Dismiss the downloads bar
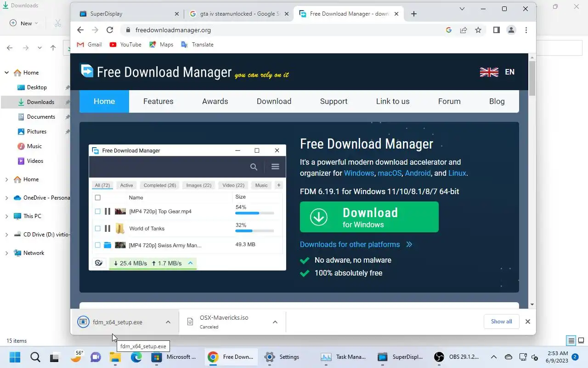This screenshot has width=588, height=368. click(x=528, y=322)
